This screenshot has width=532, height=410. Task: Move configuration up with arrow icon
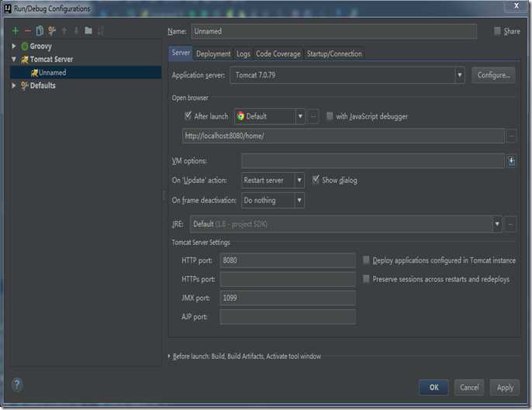click(64, 31)
